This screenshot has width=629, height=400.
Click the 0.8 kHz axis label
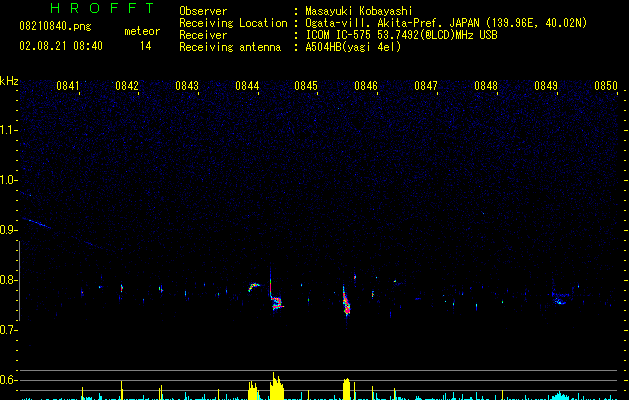pyautogui.click(x=7, y=280)
